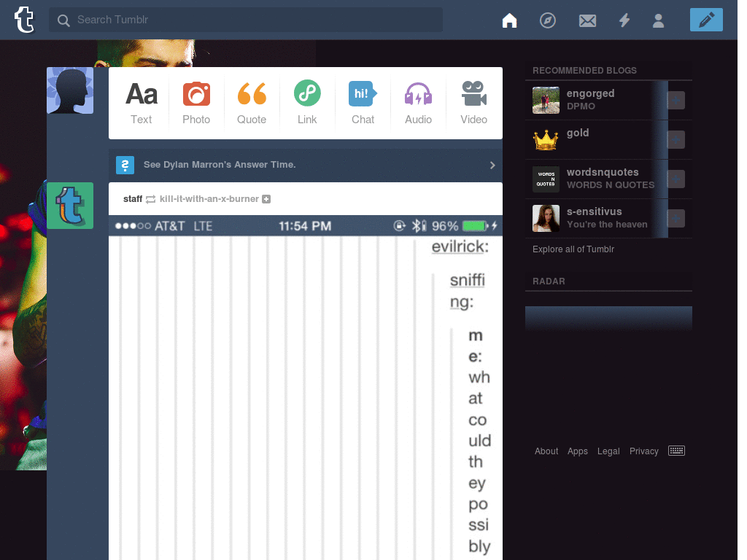Click the blue compose pencil button

coord(706,20)
